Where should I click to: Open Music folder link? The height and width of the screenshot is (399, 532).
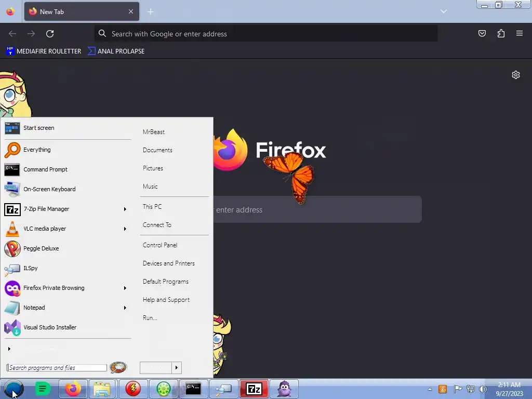(x=150, y=187)
